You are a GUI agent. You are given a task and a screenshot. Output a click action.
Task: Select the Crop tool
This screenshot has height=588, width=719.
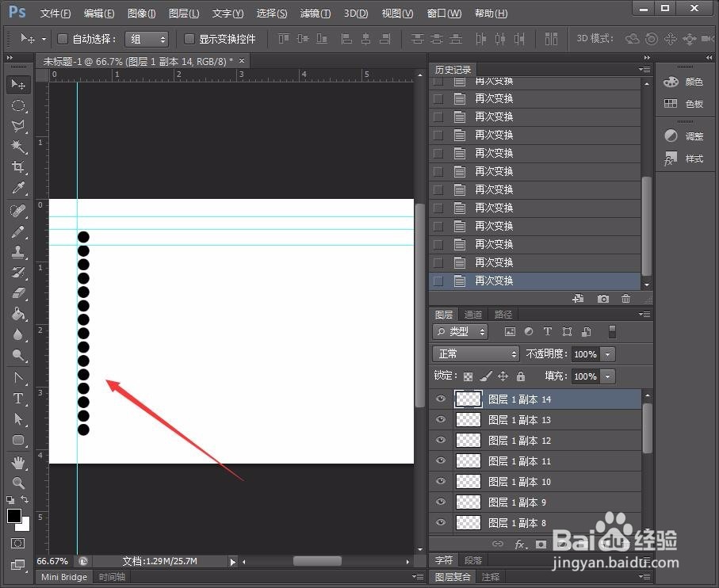pyautogui.click(x=18, y=167)
